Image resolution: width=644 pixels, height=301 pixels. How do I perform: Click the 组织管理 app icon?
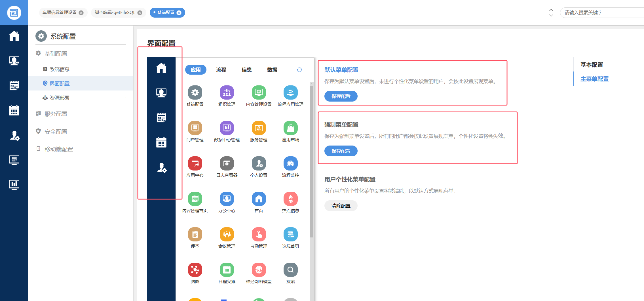pyautogui.click(x=227, y=93)
